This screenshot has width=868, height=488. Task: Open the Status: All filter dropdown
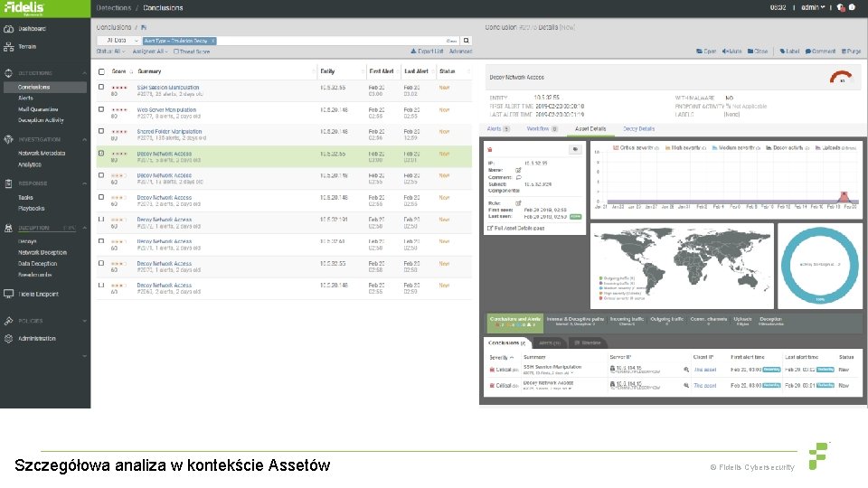(x=110, y=52)
